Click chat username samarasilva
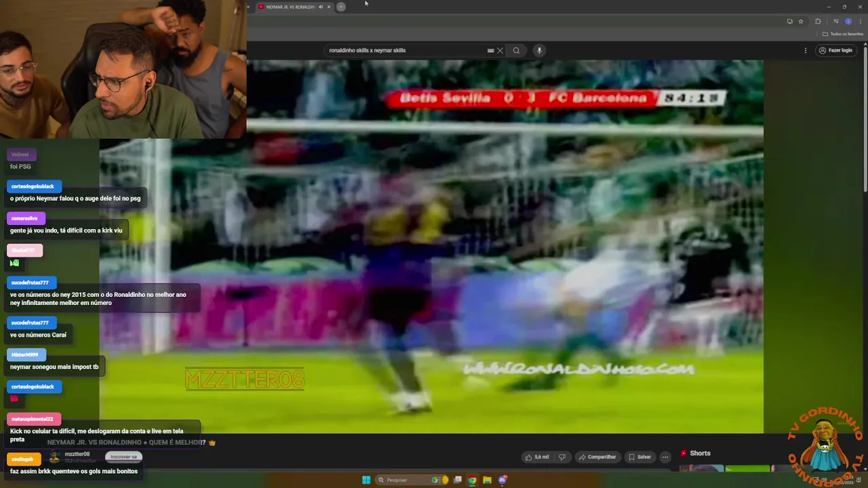The height and width of the screenshot is (488, 868). pos(24,218)
